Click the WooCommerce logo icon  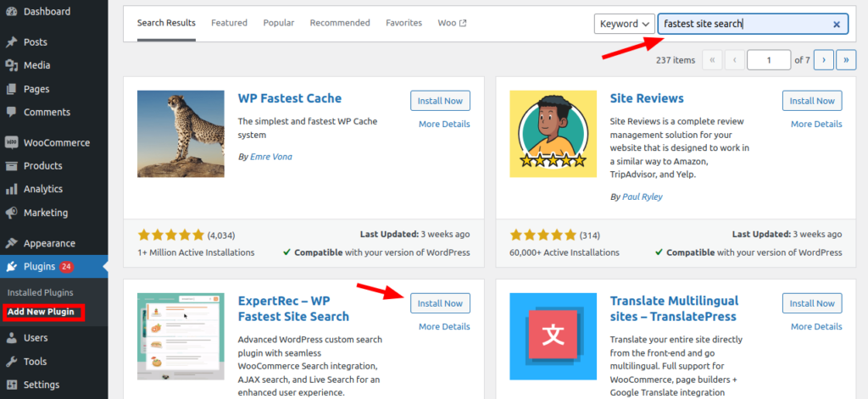[11, 143]
